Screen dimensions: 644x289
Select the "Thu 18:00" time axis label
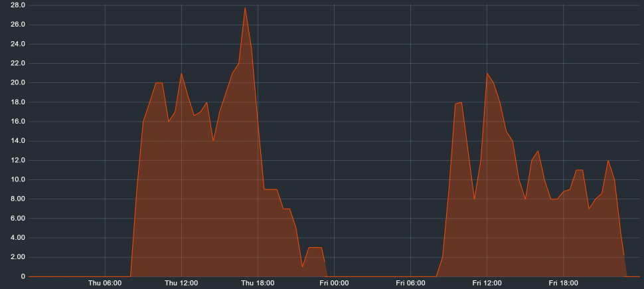pos(258,283)
